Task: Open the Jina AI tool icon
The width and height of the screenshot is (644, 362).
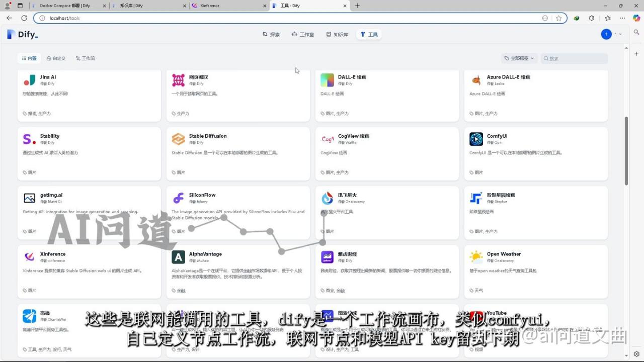Action: [x=29, y=80]
